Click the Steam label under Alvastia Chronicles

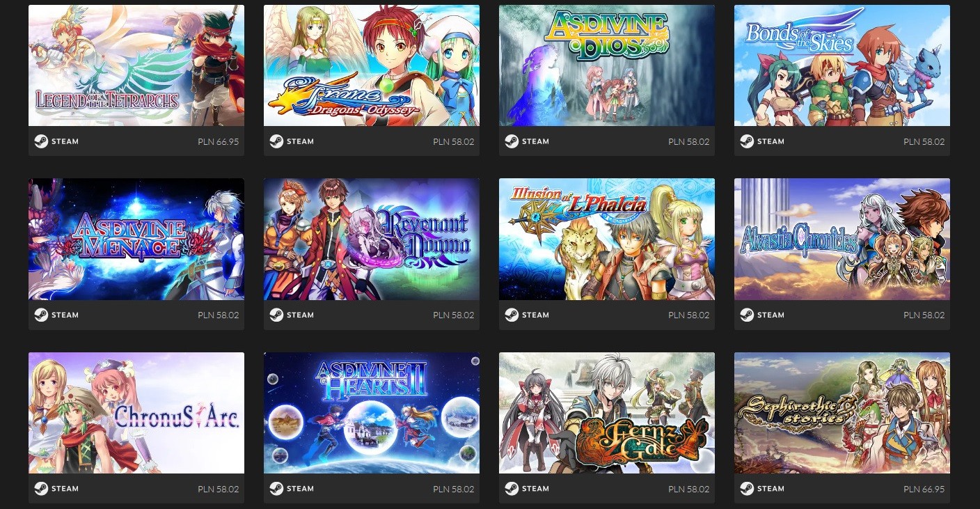[x=771, y=315]
